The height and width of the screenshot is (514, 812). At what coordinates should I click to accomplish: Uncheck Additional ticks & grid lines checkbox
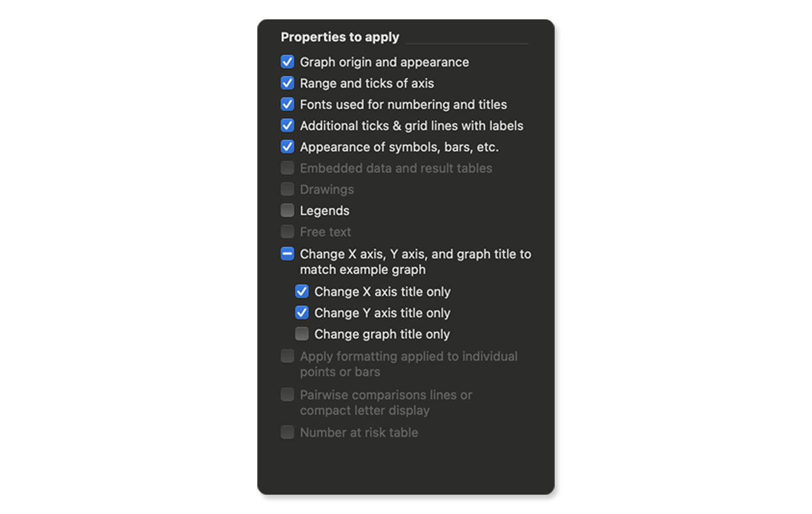(287, 125)
